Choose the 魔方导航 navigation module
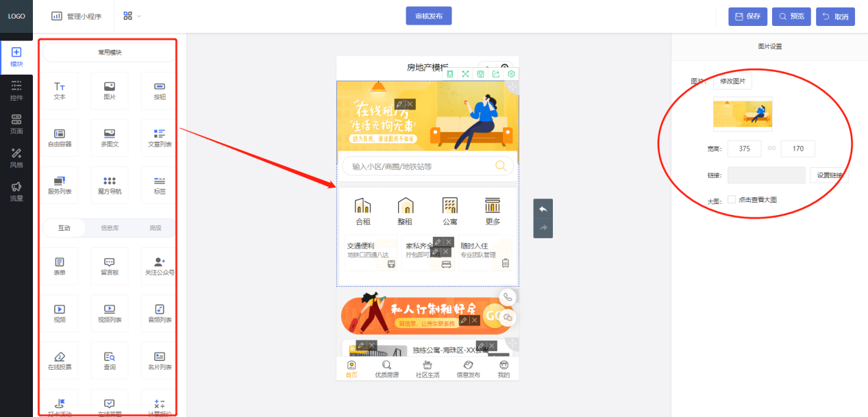Image resolution: width=868 pixels, height=417 pixels. pyautogui.click(x=110, y=186)
